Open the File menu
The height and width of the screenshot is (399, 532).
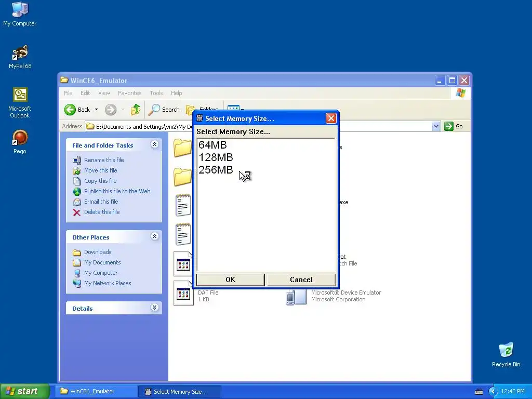pyautogui.click(x=68, y=93)
